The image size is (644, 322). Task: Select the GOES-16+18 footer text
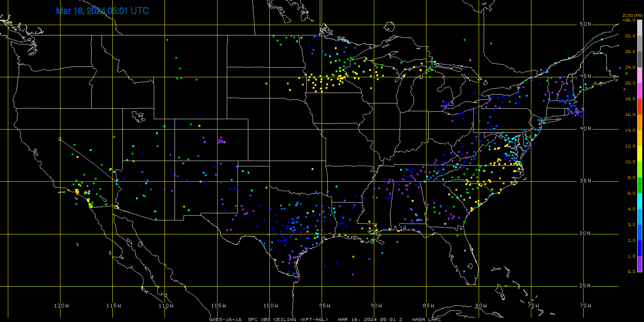click(x=225, y=319)
